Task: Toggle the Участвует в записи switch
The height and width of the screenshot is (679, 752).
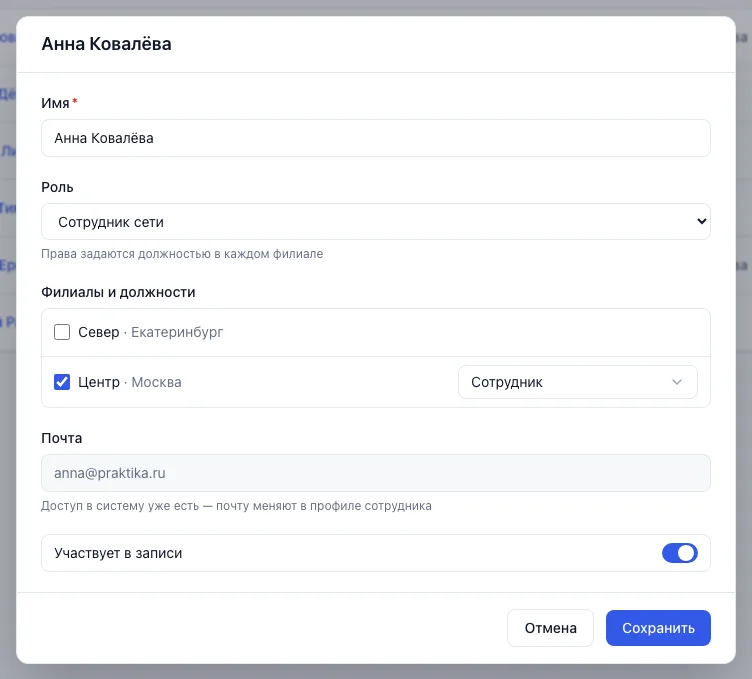Action: tap(680, 553)
